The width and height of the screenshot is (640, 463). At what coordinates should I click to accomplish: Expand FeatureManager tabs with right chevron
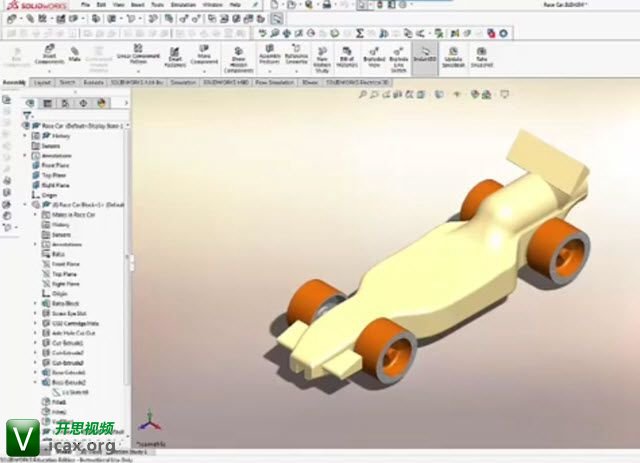click(x=126, y=103)
